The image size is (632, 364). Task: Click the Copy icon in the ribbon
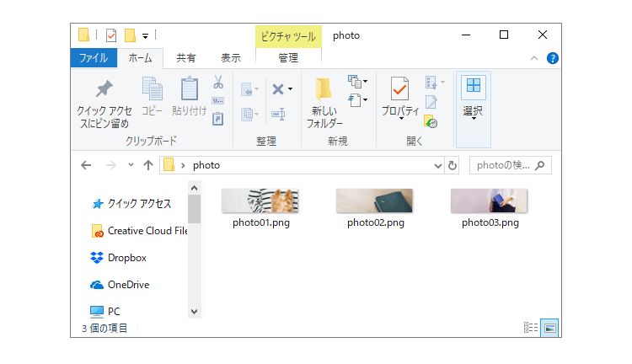(153, 88)
